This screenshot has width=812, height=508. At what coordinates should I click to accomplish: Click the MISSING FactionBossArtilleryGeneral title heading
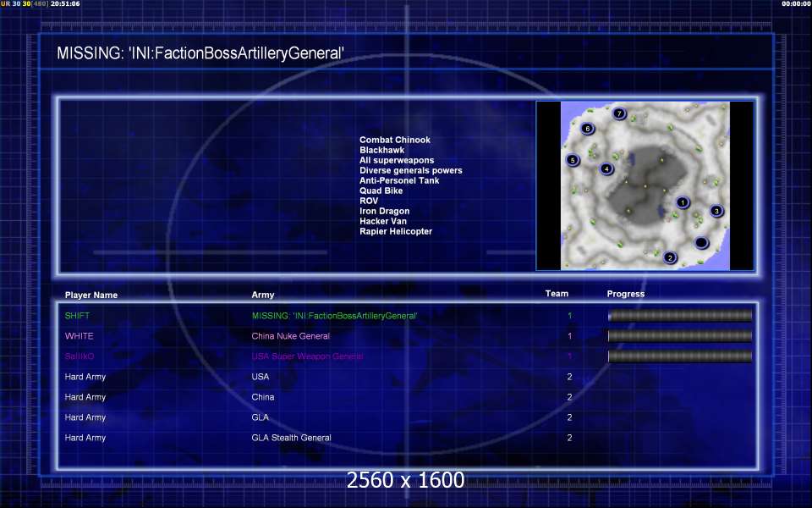click(x=200, y=52)
